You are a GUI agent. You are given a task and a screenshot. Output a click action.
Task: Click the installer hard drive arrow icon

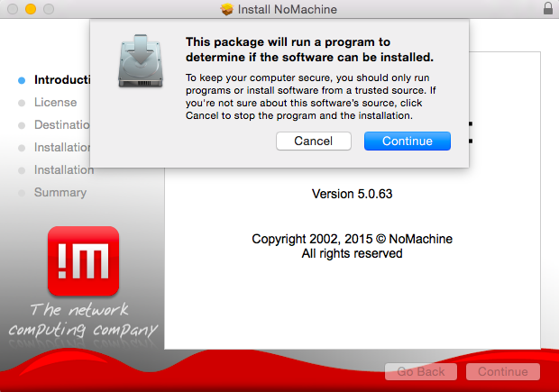[141, 61]
